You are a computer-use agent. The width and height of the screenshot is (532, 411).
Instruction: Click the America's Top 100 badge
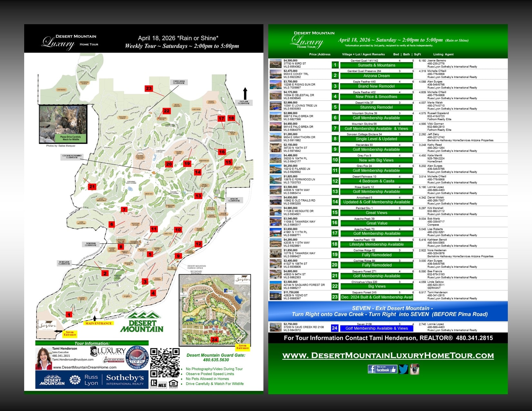coord(137,358)
